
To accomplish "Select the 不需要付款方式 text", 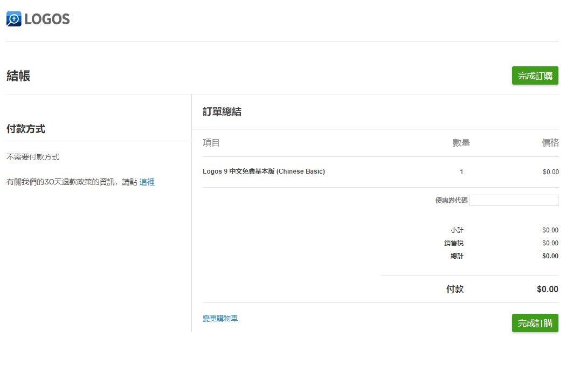I will [33, 157].
